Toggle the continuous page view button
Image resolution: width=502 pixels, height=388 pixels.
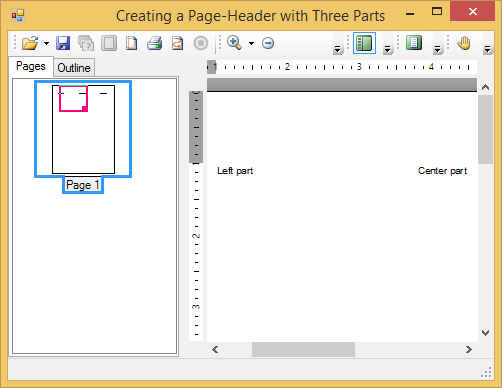(414, 43)
